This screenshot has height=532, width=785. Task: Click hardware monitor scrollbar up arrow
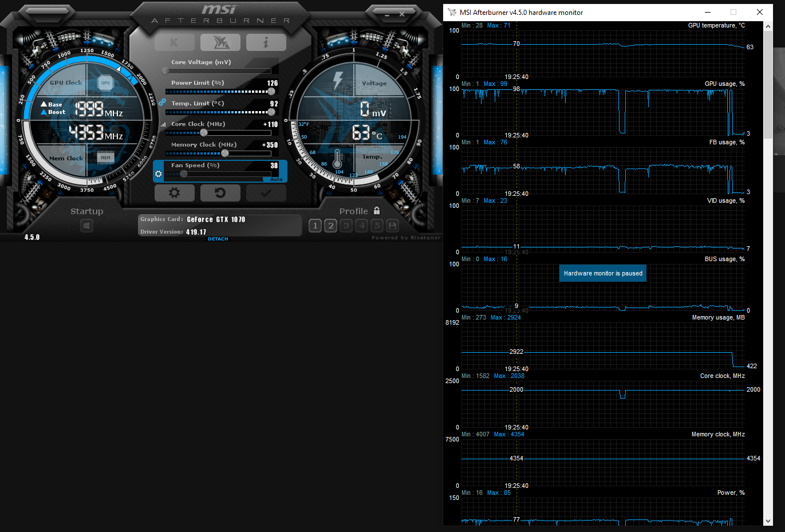click(x=768, y=26)
